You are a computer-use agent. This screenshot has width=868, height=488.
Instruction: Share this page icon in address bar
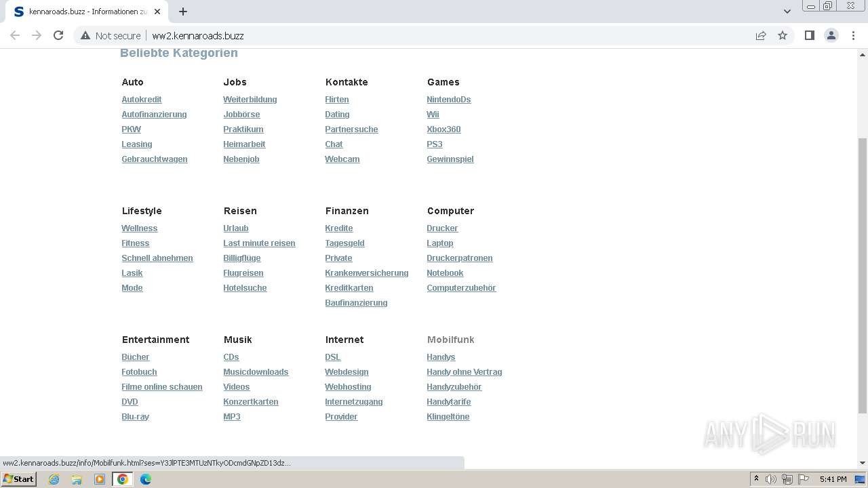point(761,35)
